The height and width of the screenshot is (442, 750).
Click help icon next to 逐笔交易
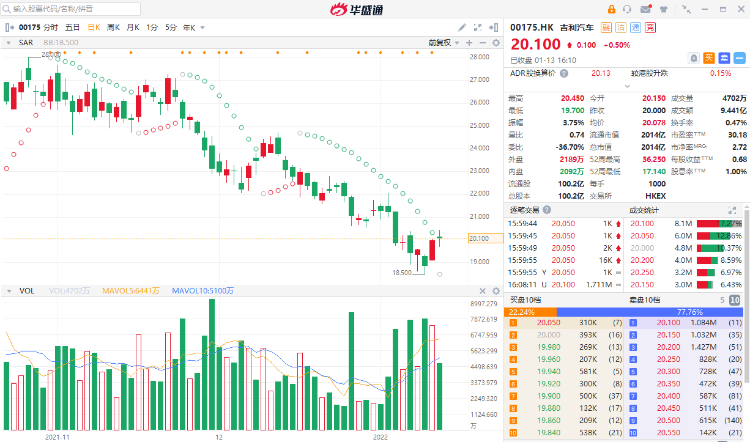point(547,210)
